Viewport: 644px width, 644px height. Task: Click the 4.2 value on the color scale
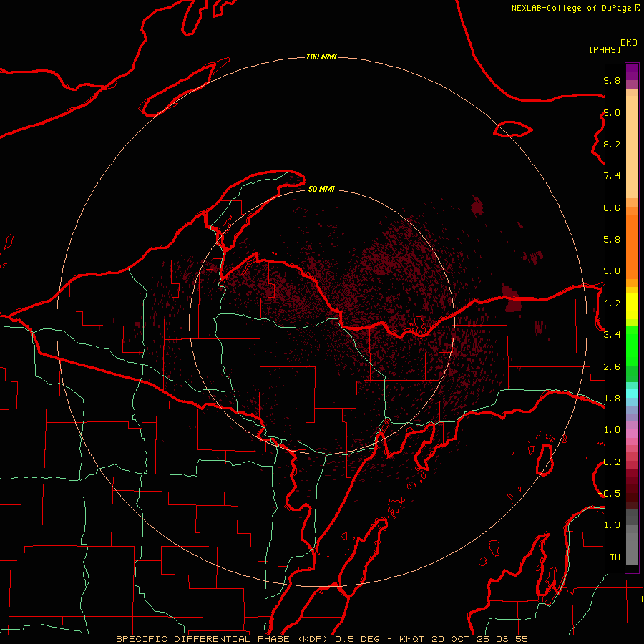pyautogui.click(x=612, y=303)
